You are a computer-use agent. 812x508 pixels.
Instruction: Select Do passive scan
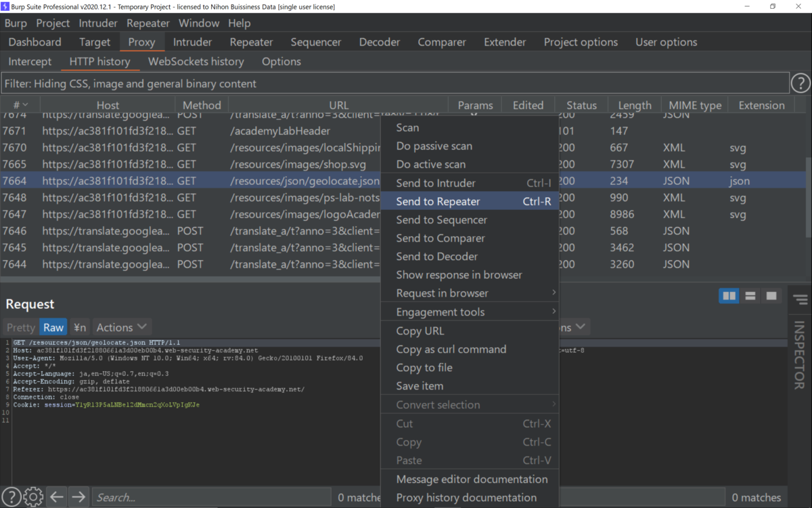click(470, 146)
